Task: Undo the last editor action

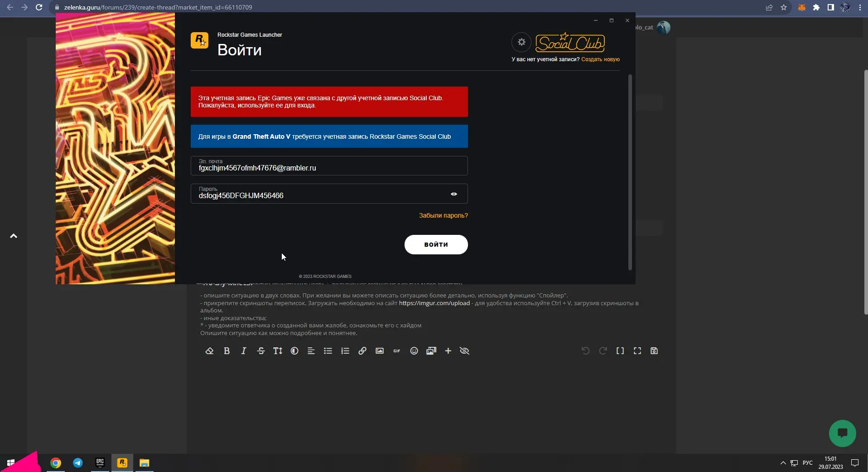Action: (585, 351)
